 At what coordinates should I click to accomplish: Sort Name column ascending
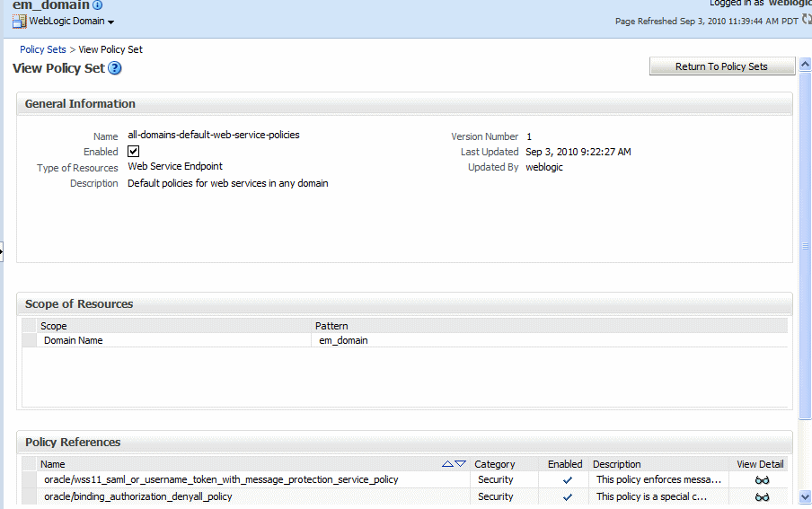click(x=447, y=464)
